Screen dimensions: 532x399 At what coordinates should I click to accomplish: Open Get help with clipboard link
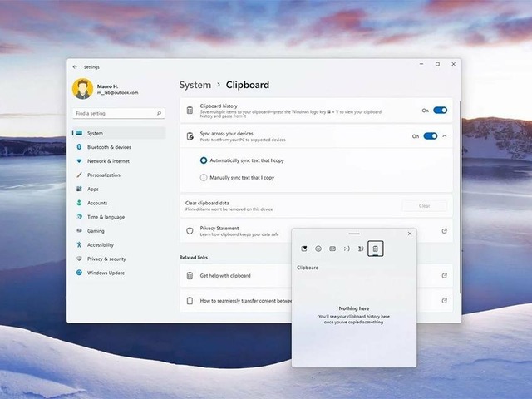(224, 275)
